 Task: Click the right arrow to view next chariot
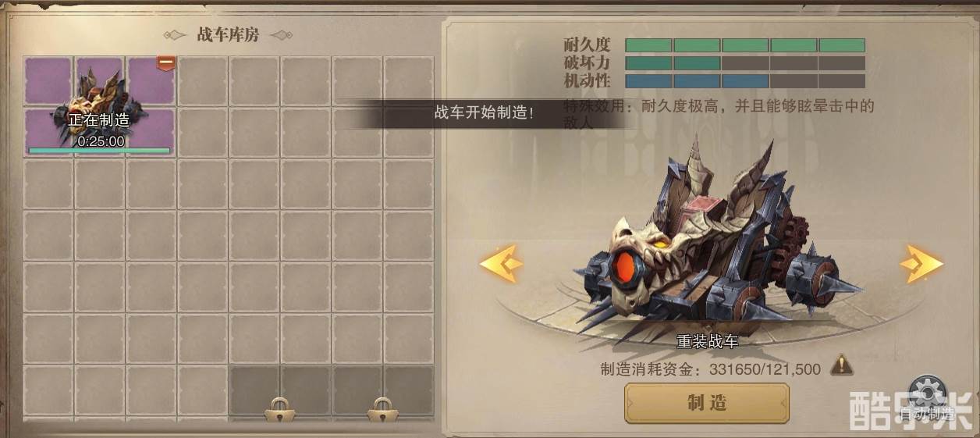pyautogui.click(x=921, y=264)
